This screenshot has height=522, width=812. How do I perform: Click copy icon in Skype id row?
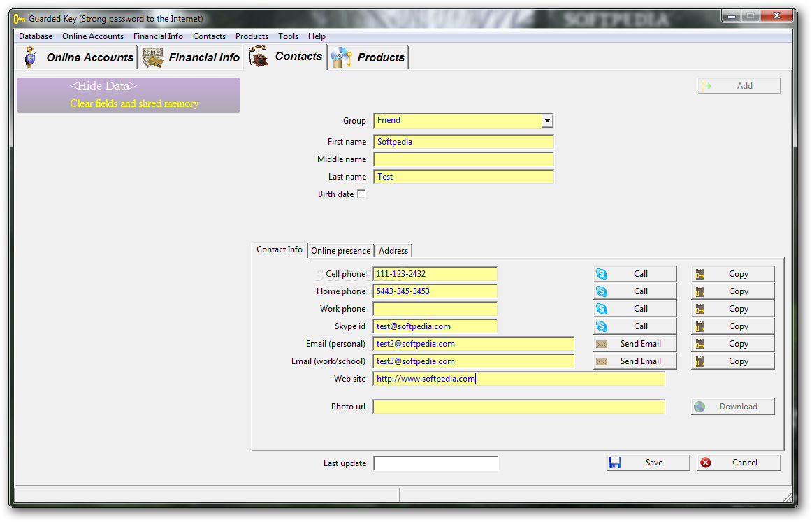699,327
